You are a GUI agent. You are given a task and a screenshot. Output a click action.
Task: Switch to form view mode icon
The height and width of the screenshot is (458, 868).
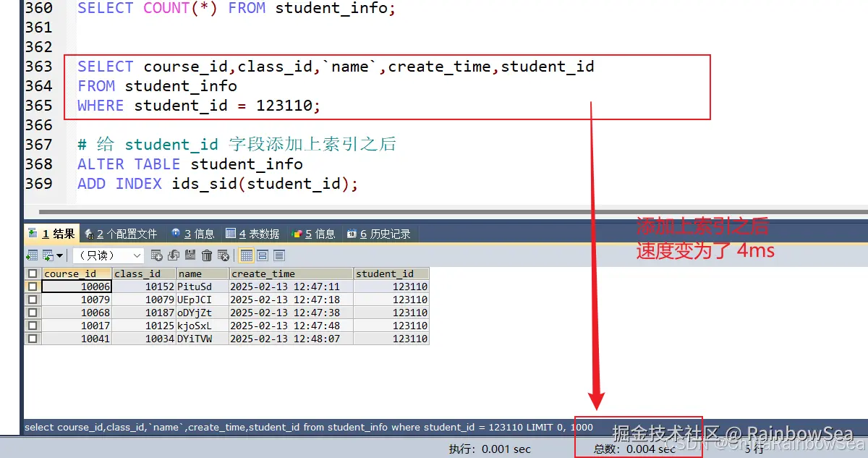pos(263,255)
